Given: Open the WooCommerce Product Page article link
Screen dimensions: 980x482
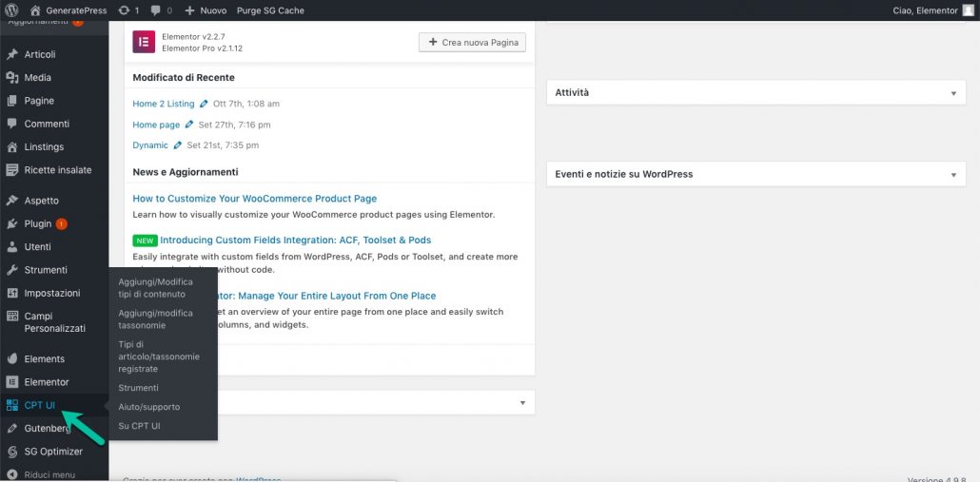Looking at the screenshot, I should click(254, 199).
